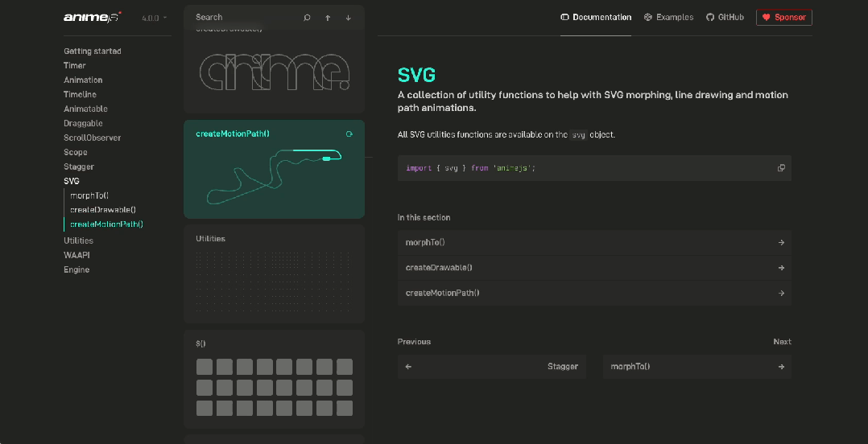The image size is (868, 444).
Task: Open createMotionPath() in sidebar submenu
Action: (x=107, y=224)
